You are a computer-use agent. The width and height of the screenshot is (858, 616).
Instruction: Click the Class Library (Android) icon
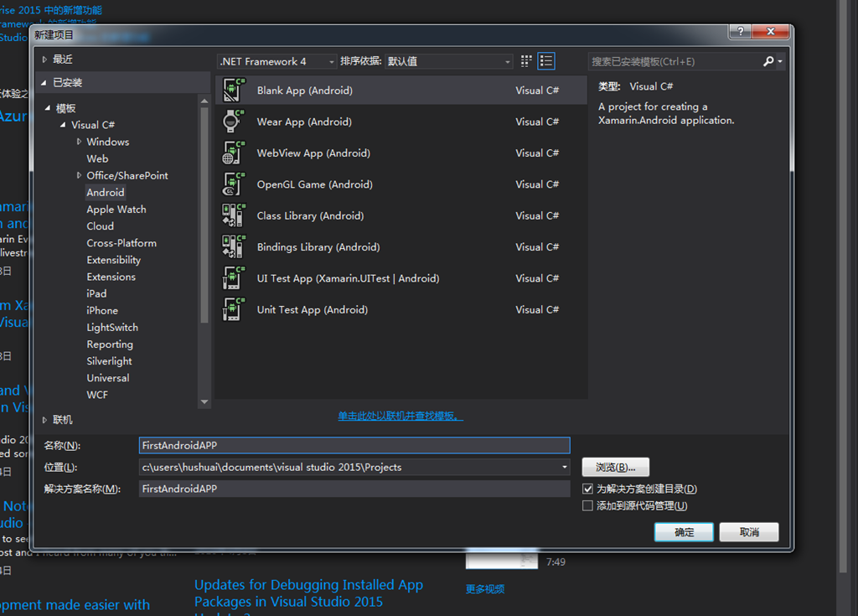233,215
